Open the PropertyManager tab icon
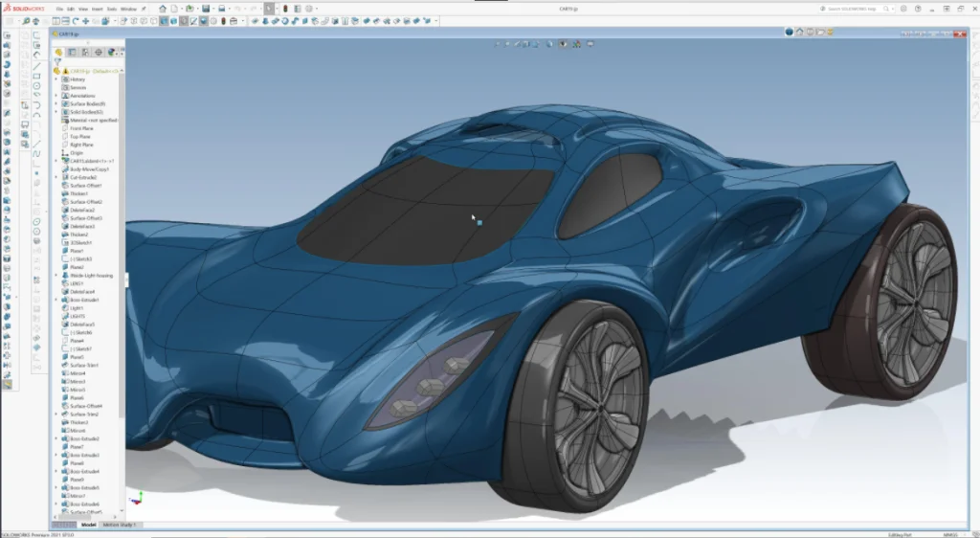Image resolution: width=980 pixels, height=538 pixels. (73, 53)
